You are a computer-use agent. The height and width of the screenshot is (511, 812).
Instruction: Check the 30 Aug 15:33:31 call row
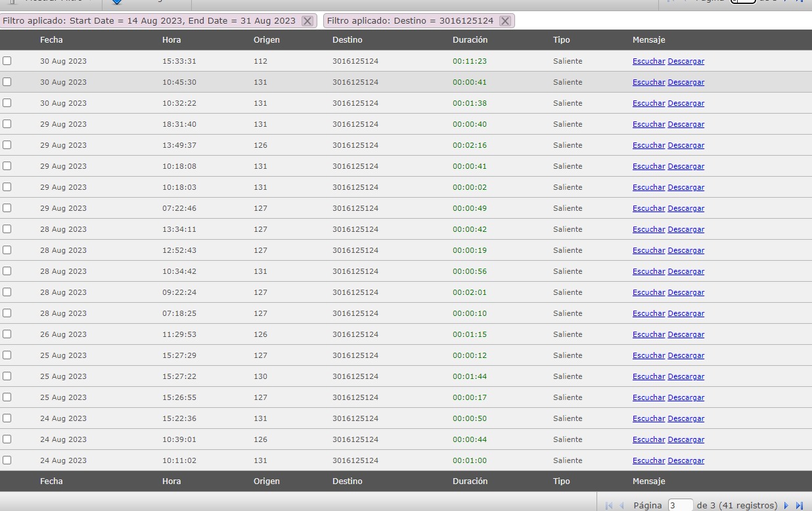(x=7, y=60)
